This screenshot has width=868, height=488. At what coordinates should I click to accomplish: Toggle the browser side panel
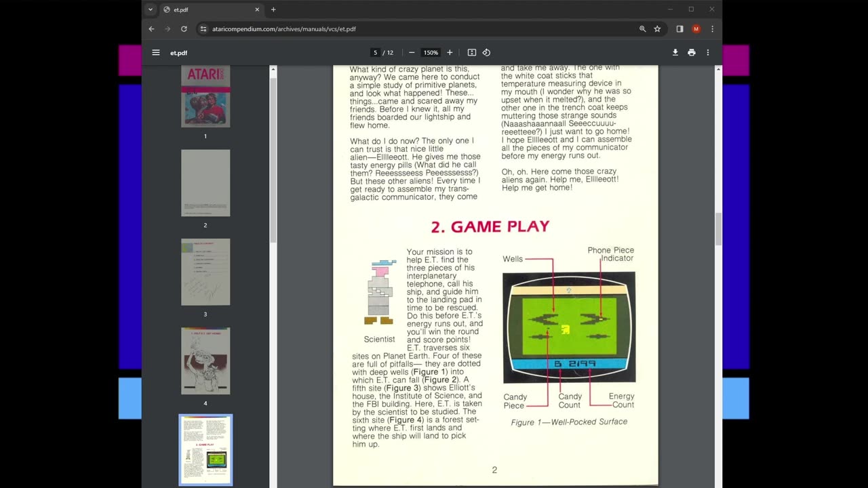(x=679, y=29)
